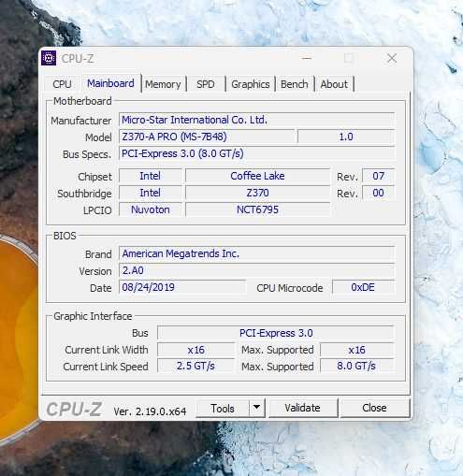
Task: Open the Graphics tab
Action: point(251,84)
